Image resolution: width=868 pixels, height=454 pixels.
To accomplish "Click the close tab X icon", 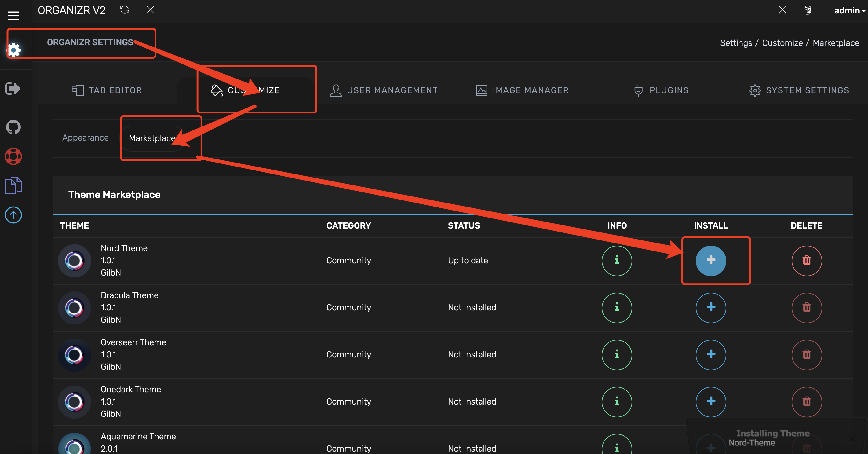I will (150, 10).
